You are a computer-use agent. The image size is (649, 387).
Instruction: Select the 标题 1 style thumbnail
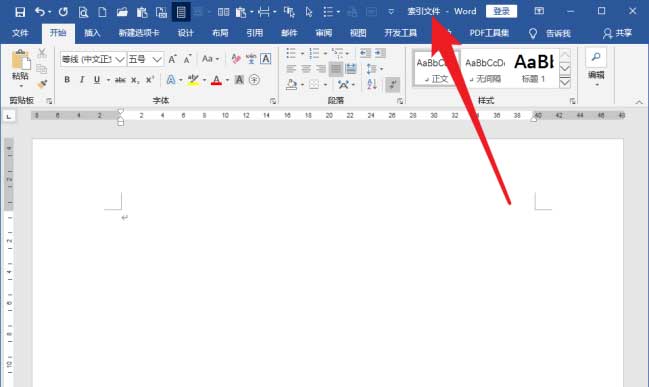(534, 68)
